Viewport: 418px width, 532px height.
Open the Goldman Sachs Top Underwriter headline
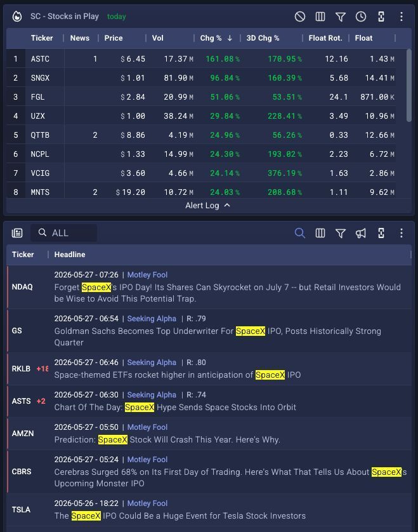[x=218, y=336]
